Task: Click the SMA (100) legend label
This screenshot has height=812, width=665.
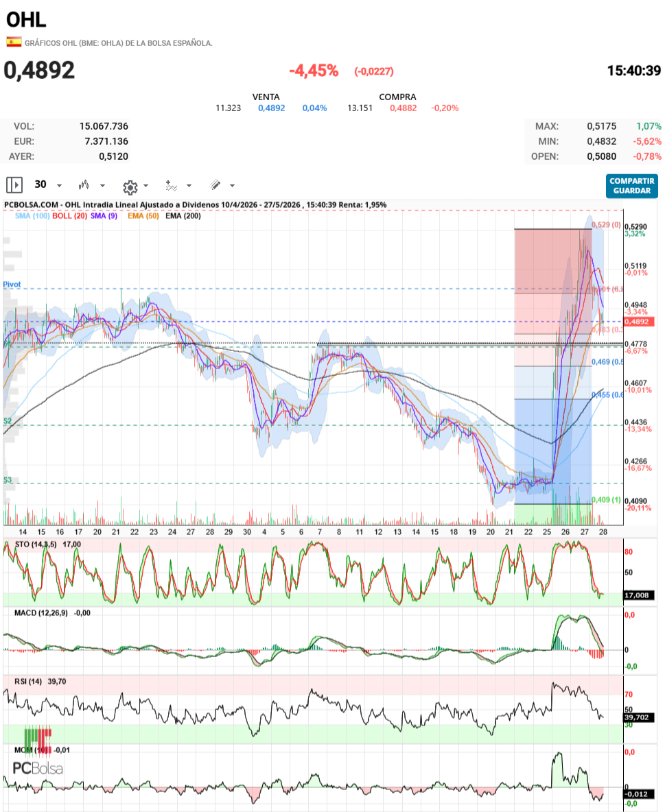Action: pos(32,216)
